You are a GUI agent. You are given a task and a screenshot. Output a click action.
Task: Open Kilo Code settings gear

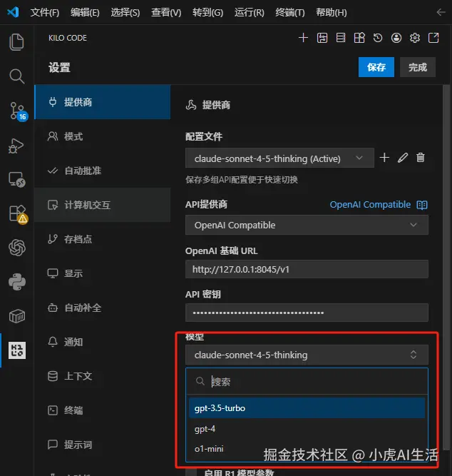[x=415, y=38]
